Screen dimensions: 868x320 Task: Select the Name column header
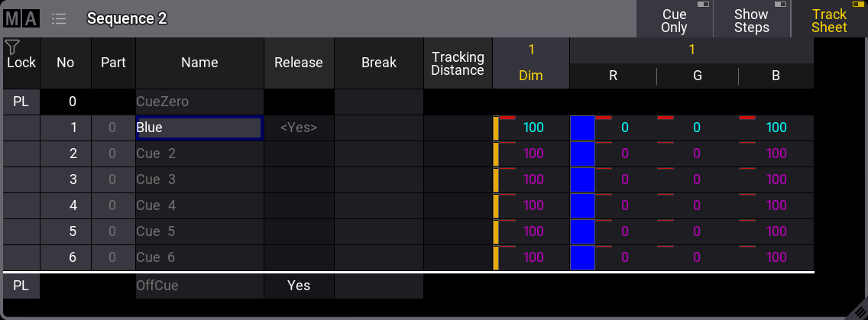point(199,63)
